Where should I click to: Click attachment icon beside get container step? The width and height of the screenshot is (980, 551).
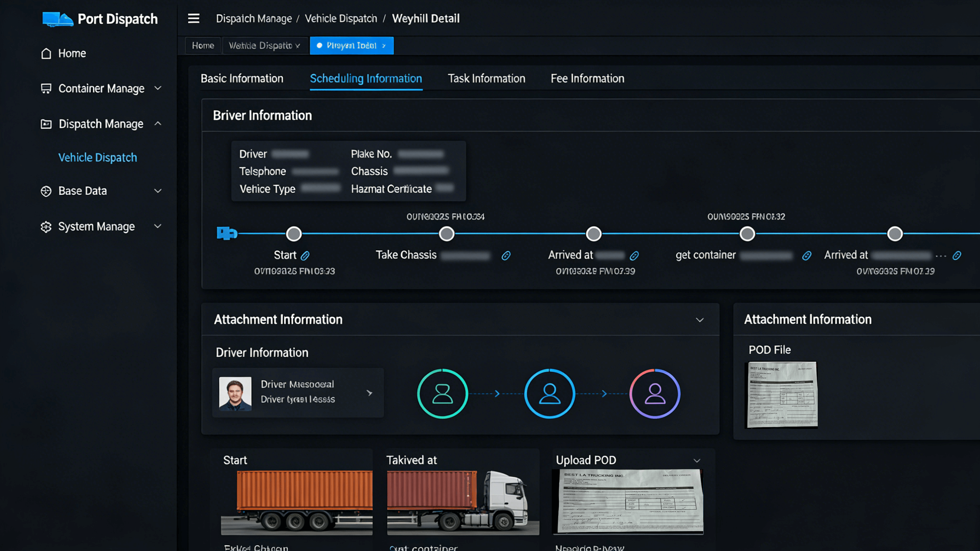point(807,256)
